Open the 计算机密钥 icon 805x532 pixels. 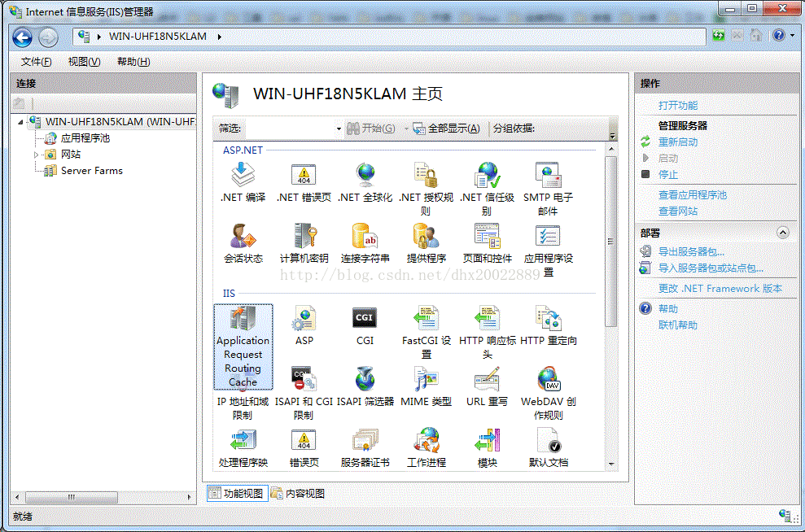click(x=304, y=236)
